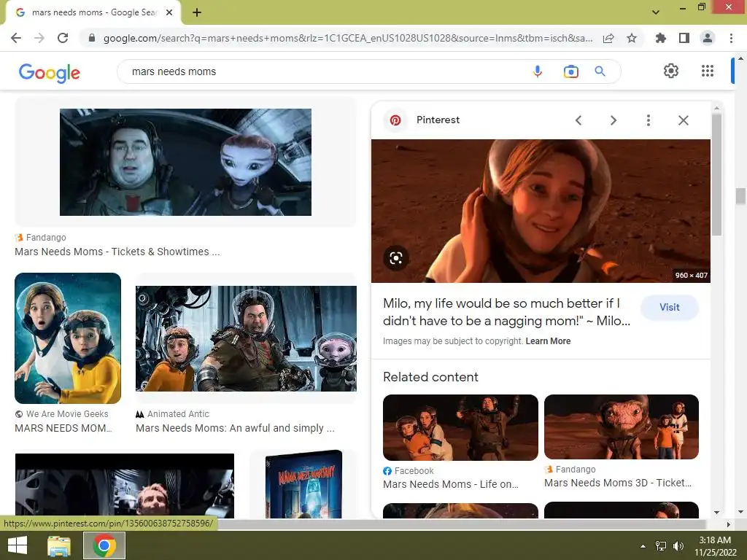Open the We Are Movie Geeks result
747x560 pixels.
click(x=63, y=428)
